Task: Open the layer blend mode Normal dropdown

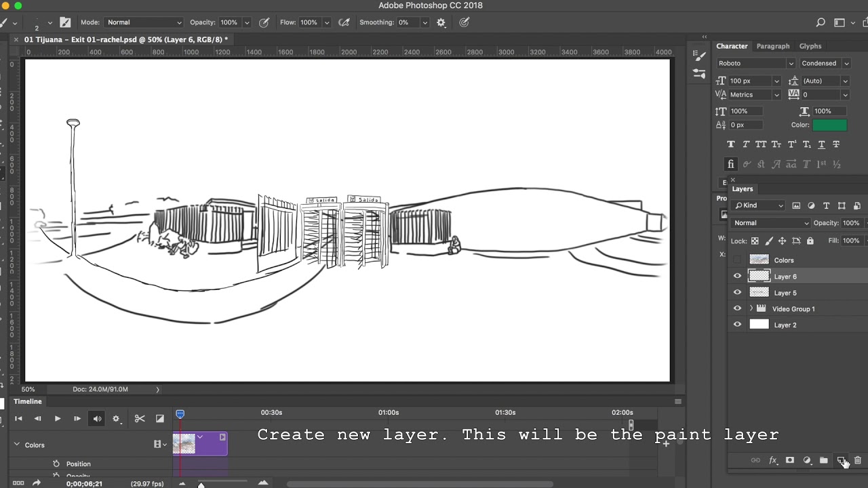Action: [x=770, y=223]
